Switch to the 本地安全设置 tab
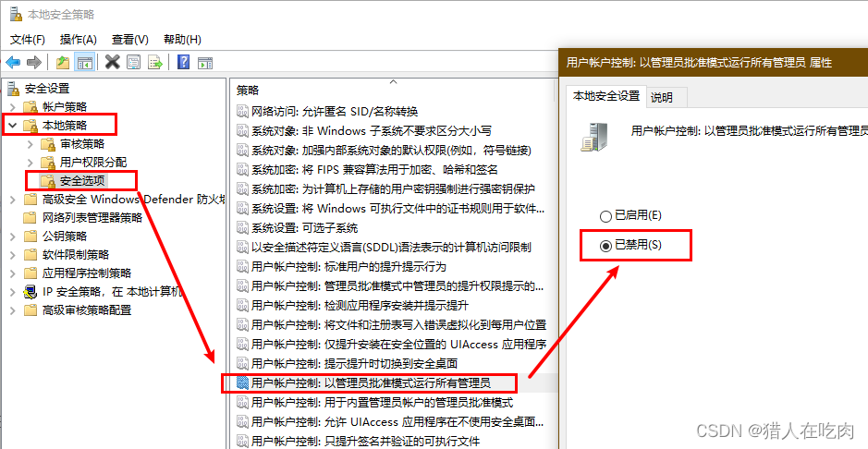868x449 pixels. pos(606,96)
